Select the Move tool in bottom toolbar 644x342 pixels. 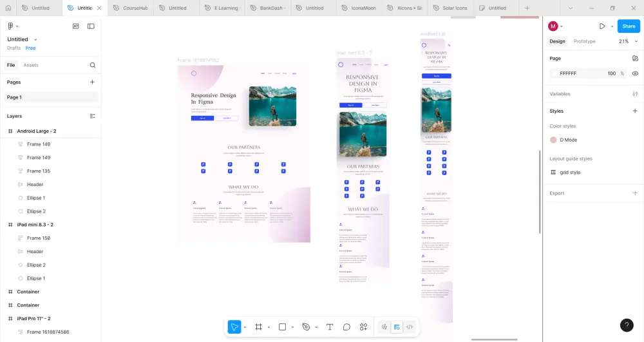(234, 327)
